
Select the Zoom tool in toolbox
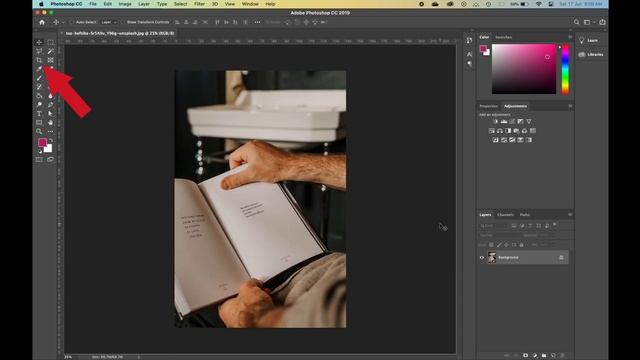point(39,131)
